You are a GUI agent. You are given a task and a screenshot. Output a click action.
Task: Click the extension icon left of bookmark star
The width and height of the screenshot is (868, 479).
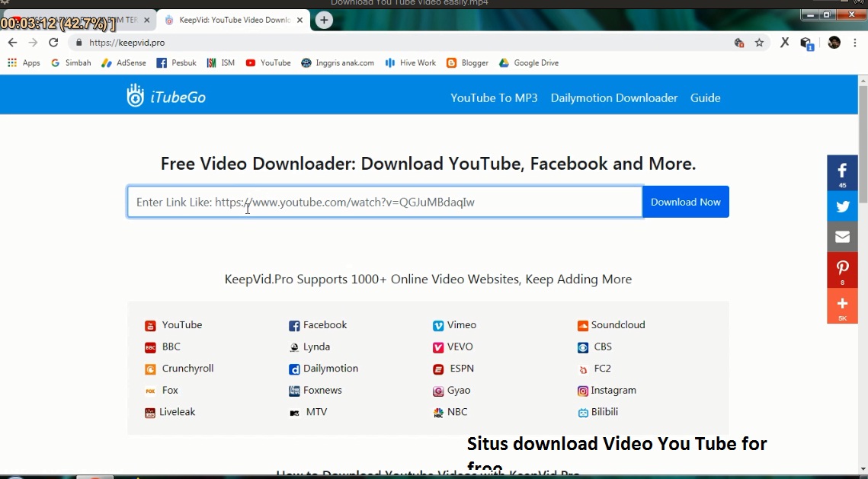(738, 43)
